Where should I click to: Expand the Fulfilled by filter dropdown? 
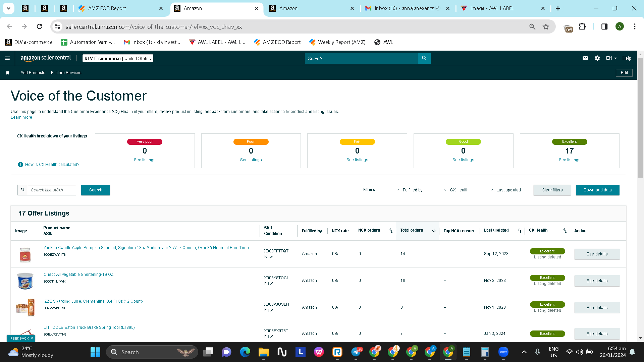point(410,190)
